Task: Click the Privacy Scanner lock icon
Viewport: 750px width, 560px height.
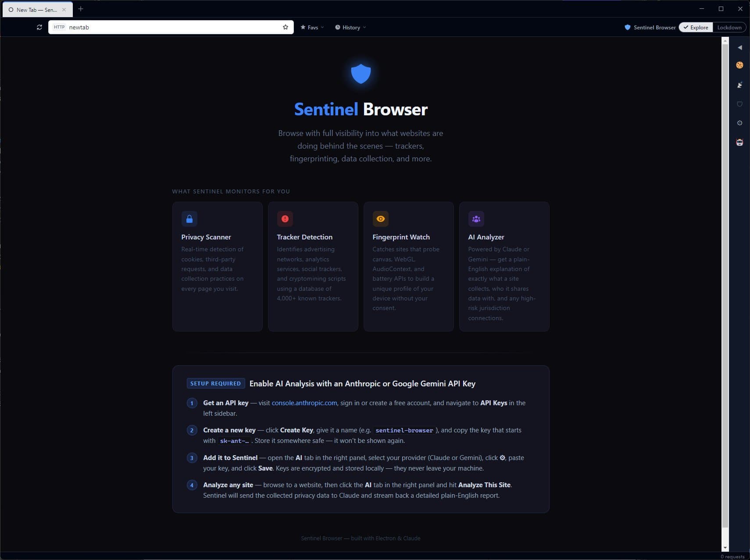Action: click(x=189, y=219)
